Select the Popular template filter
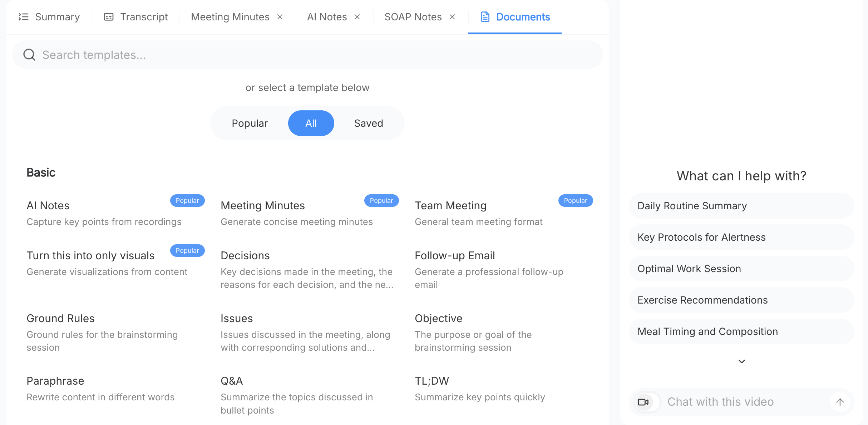The width and height of the screenshot is (868, 425). pyautogui.click(x=250, y=123)
